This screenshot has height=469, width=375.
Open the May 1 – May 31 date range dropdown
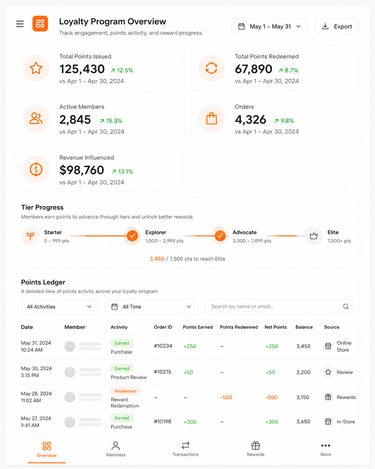269,26
